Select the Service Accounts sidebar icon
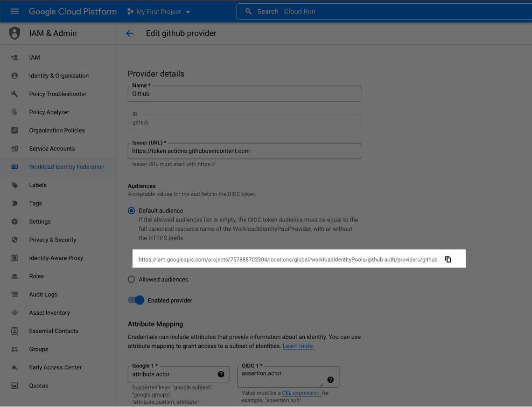 15,148
